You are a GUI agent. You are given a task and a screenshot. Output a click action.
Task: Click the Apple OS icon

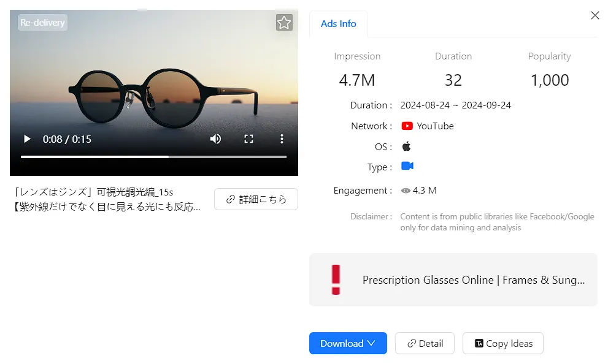tap(406, 146)
